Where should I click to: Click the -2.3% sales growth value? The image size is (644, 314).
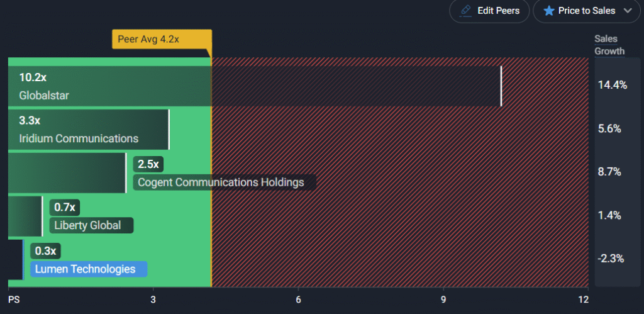tap(611, 259)
